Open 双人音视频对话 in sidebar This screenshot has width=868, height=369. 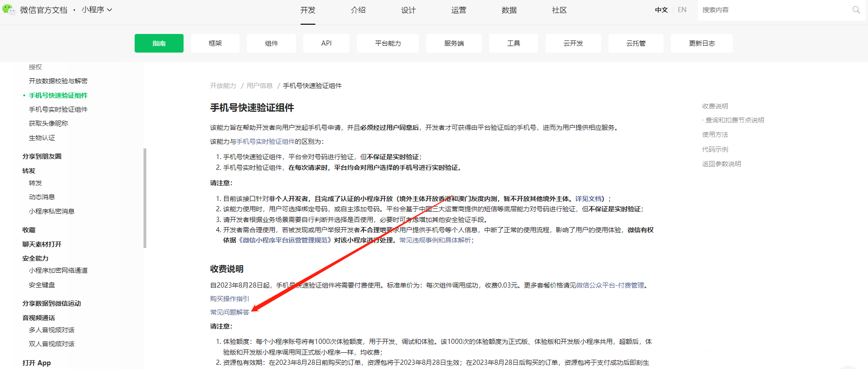coord(52,344)
